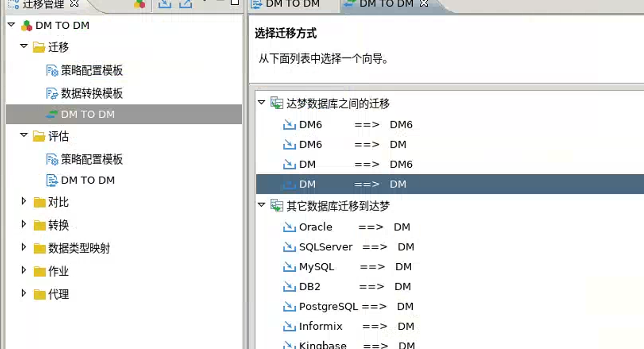Click the 代理 folder icon
The height and width of the screenshot is (349, 644).
point(40,295)
